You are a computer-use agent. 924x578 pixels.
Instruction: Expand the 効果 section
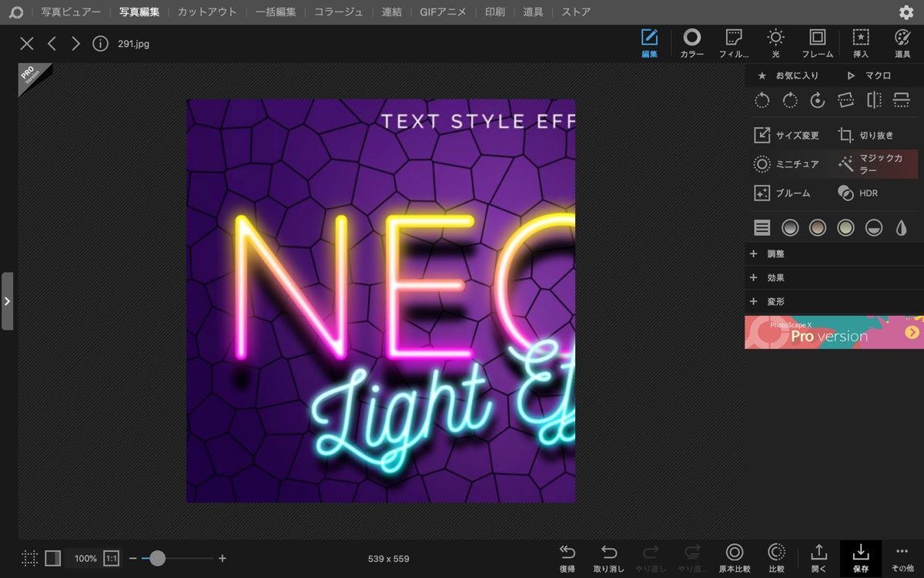point(834,277)
